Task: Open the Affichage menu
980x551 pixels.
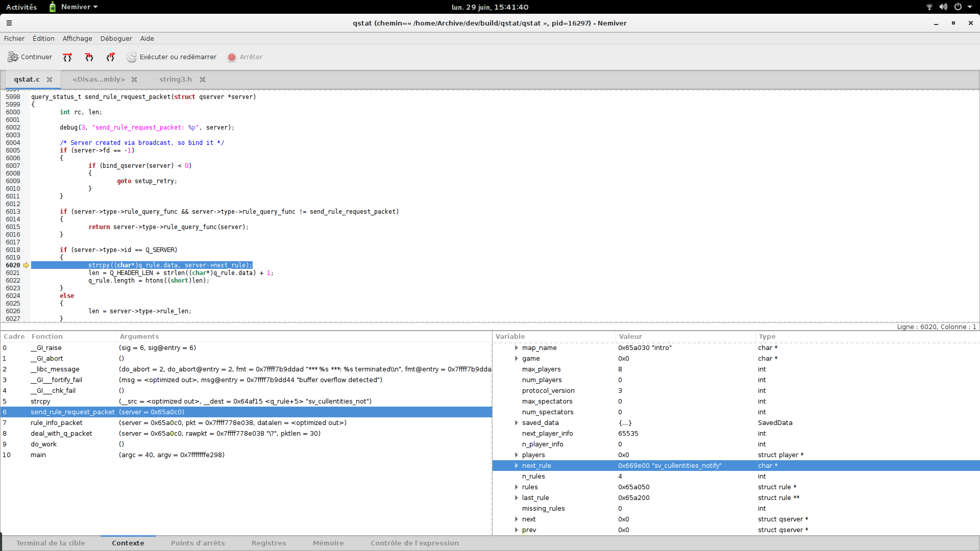Action: coord(78,39)
